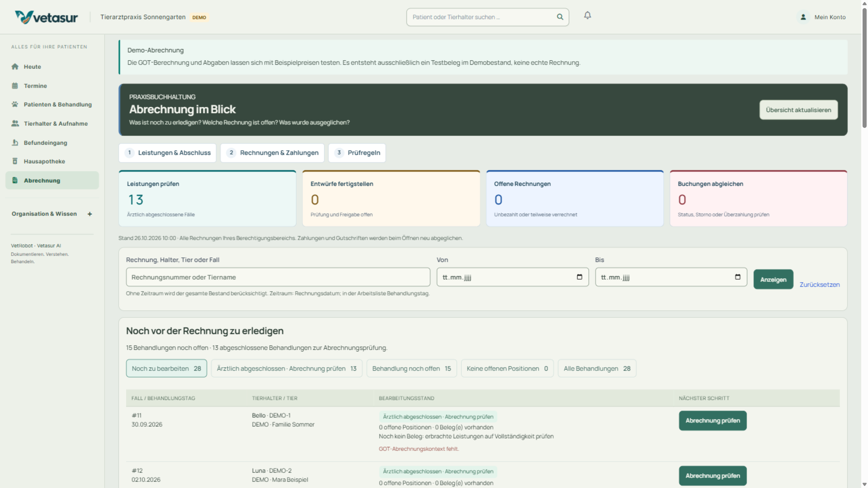Click the DEMO badge
This screenshot has height=488, width=868.
coord(199,17)
